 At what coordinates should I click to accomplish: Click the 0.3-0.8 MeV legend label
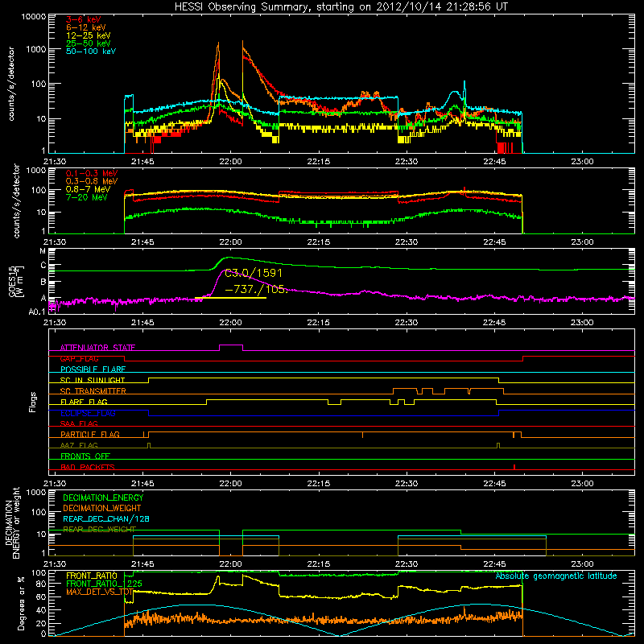(x=92, y=181)
